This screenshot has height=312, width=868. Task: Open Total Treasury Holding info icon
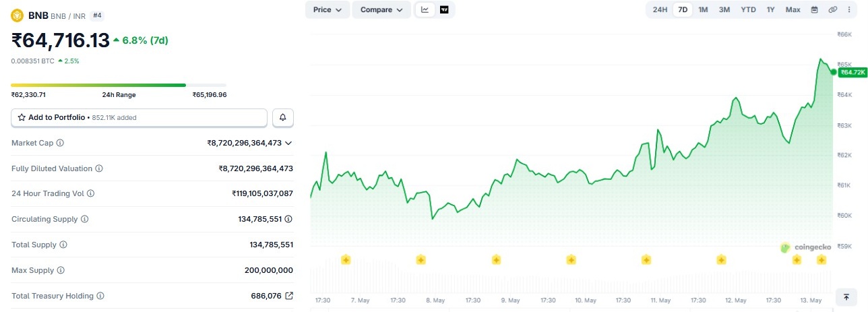click(x=100, y=296)
